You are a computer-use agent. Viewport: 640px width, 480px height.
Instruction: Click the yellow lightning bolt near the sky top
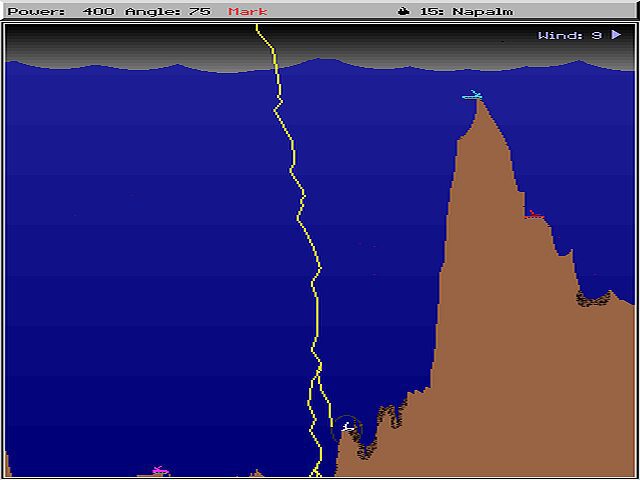pyautogui.click(x=267, y=43)
